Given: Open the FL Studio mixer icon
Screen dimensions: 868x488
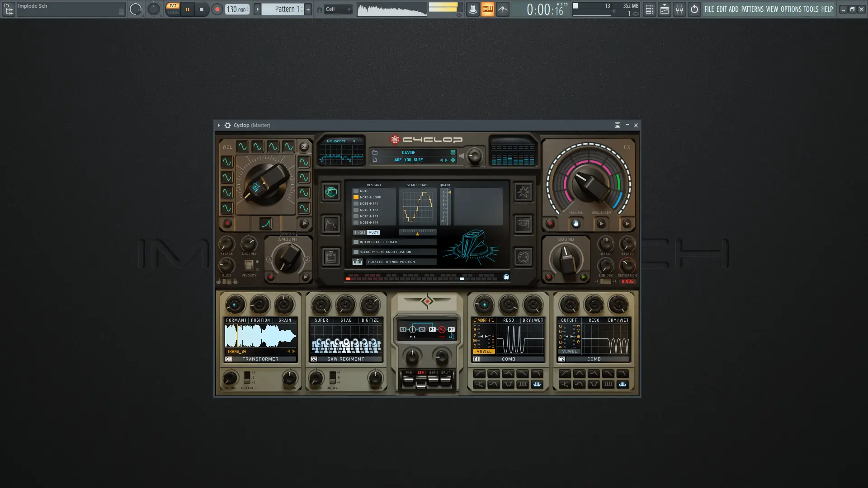Looking at the screenshot, I should [679, 9].
